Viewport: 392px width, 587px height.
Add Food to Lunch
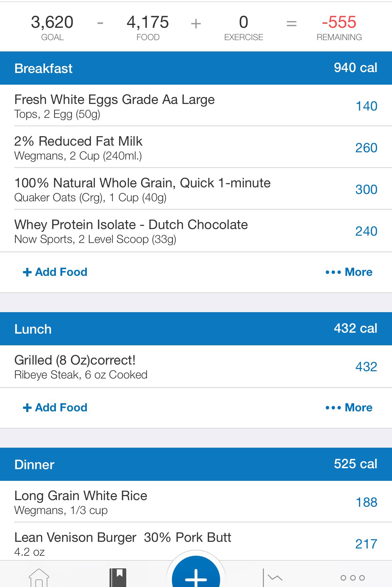pyautogui.click(x=55, y=408)
